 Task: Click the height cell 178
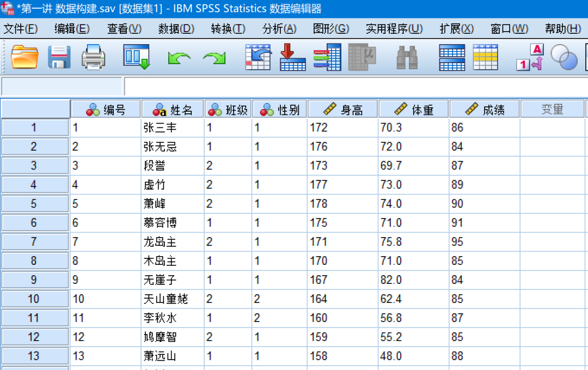click(343, 203)
